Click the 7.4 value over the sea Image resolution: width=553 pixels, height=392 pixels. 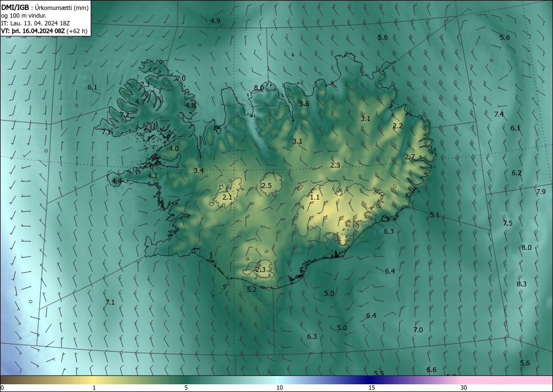click(499, 114)
